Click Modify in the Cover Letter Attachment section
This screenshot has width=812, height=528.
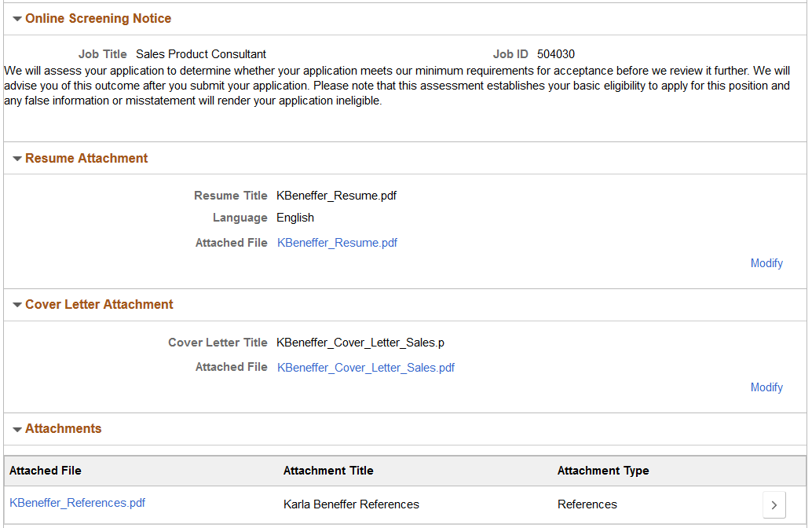(x=766, y=387)
